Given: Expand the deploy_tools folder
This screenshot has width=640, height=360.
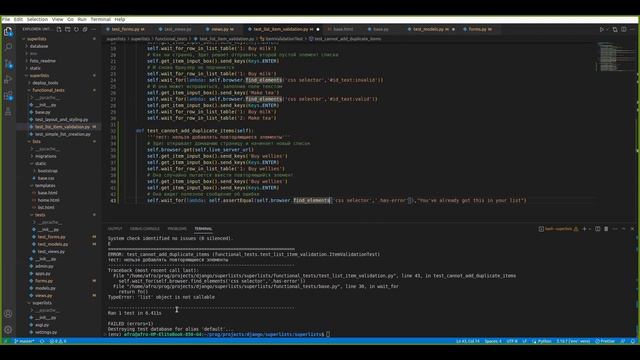Looking at the screenshot, I should coord(45,83).
